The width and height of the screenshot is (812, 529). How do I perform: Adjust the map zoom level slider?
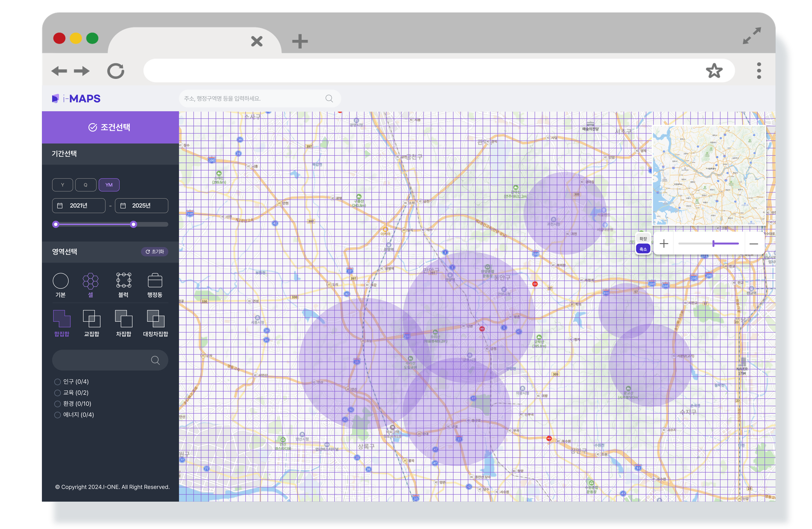point(708,244)
